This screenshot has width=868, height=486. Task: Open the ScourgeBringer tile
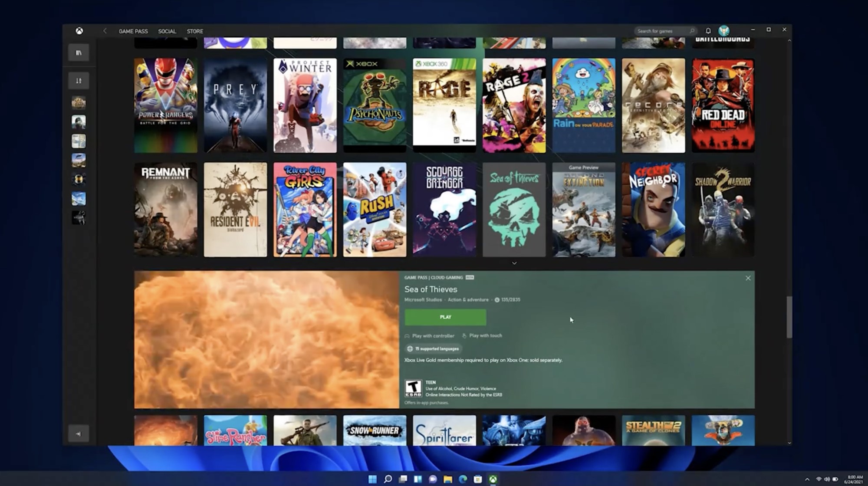point(444,210)
